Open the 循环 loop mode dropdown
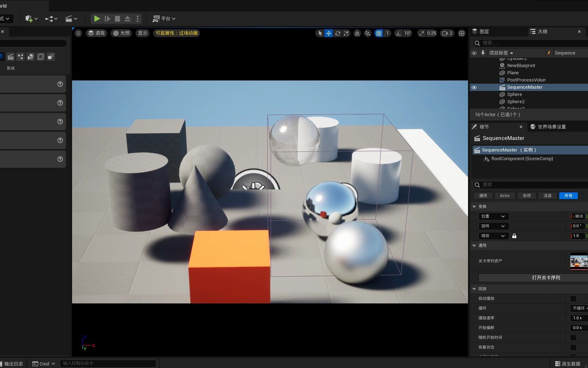Screen dimensions: 588x368 (579, 308)
